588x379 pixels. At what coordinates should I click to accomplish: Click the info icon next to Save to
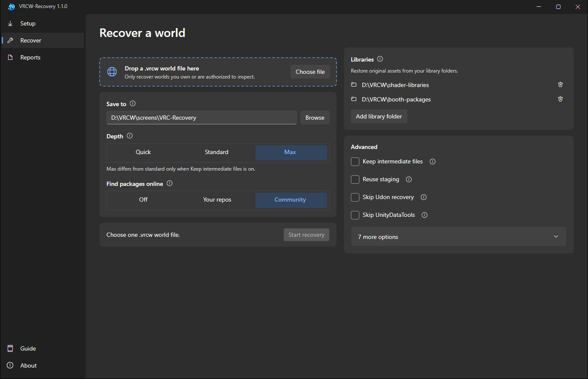coord(133,104)
